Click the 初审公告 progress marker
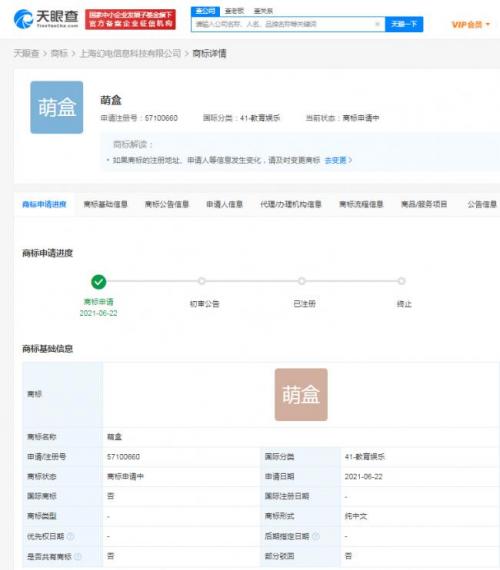 (x=202, y=281)
